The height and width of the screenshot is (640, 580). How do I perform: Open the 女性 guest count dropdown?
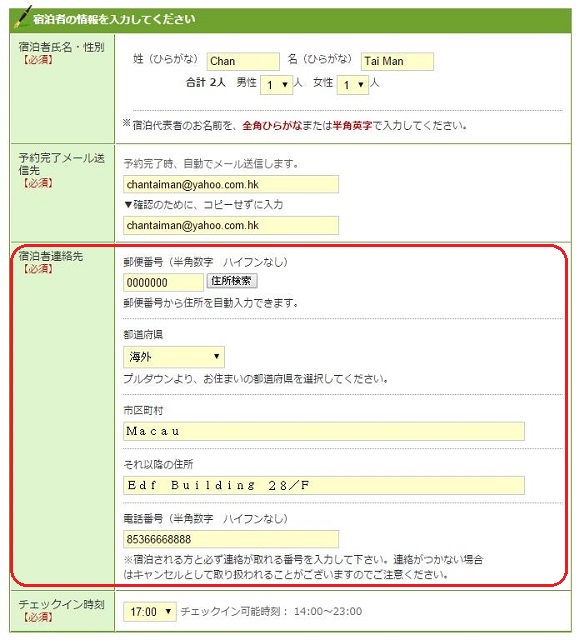[x=353, y=85]
